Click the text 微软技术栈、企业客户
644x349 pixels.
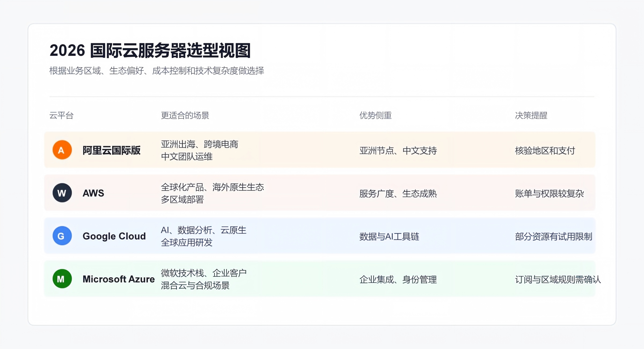204,273
